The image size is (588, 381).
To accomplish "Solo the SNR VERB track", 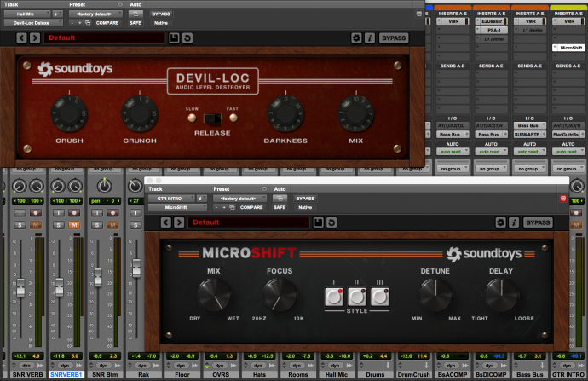I will 20,225.
